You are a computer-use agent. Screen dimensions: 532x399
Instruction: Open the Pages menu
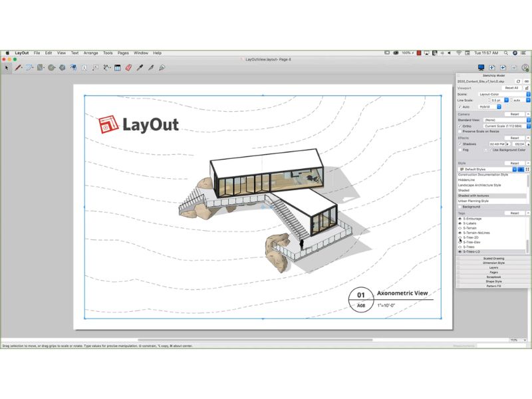pyautogui.click(x=123, y=53)
